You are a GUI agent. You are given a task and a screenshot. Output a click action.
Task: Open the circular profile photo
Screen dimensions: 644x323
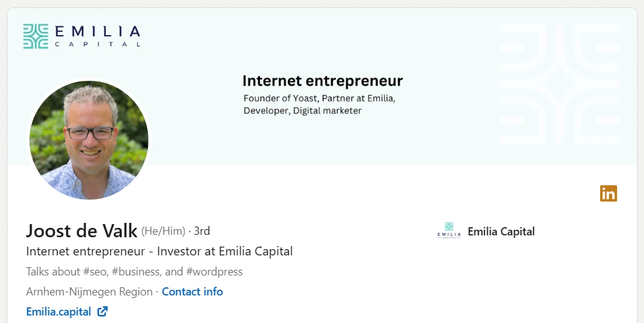point(89,140)
